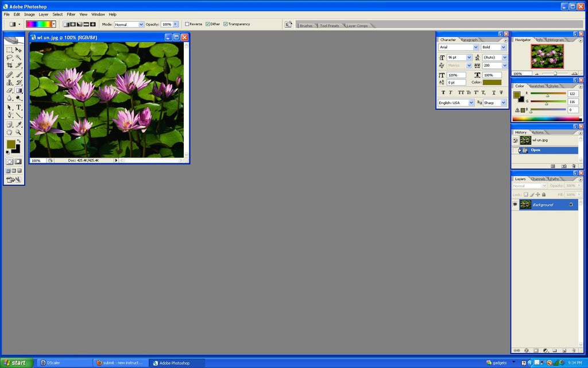Select the Lasso tool

click(9, 57)
